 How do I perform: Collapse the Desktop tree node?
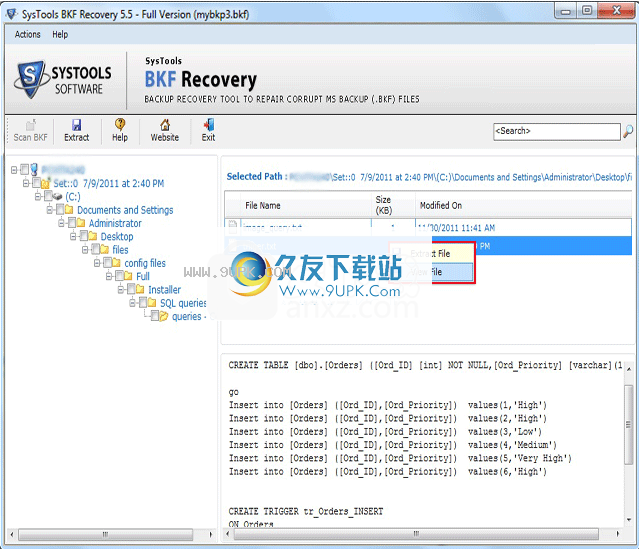(73, 236)
